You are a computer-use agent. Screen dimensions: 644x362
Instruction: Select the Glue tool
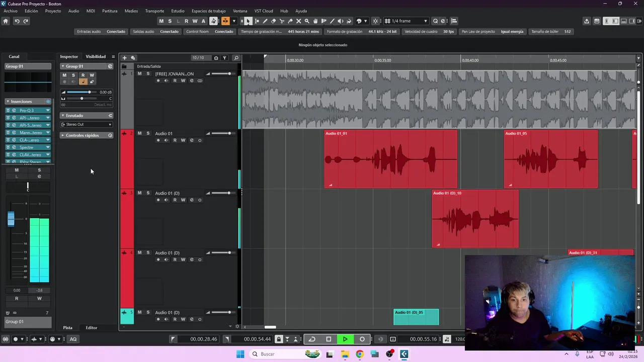(290, 21)
